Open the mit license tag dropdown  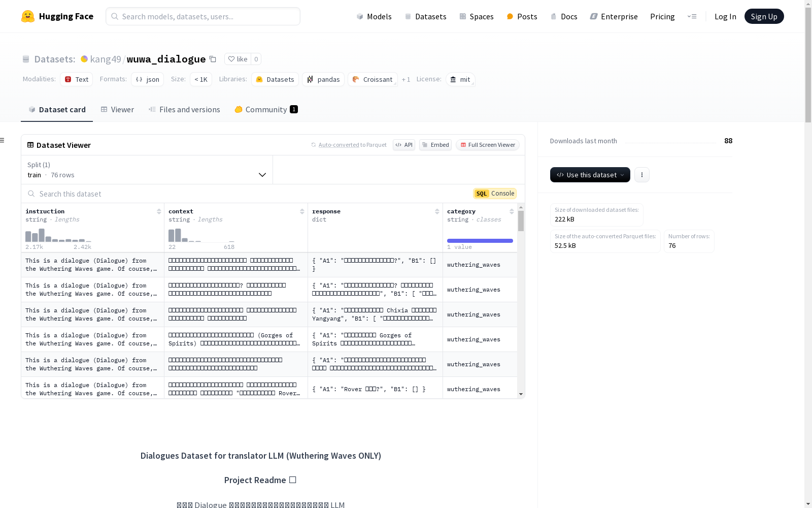click(x=460, y=79)
